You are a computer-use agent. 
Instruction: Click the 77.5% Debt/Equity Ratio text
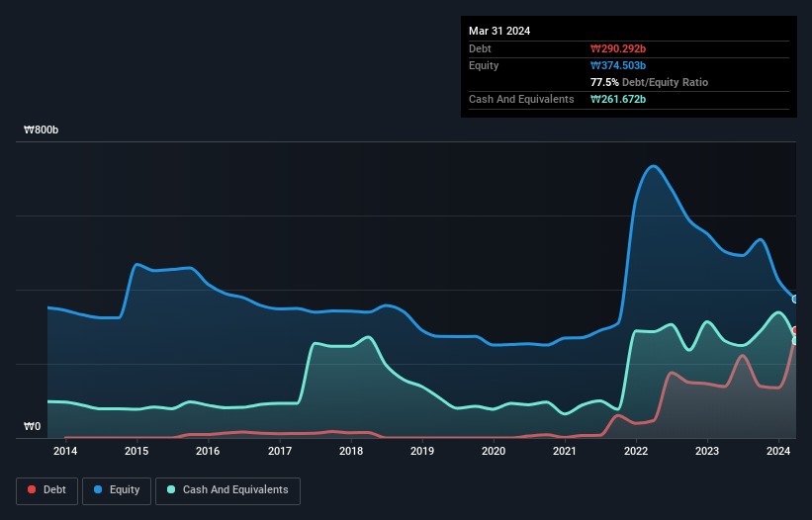649,82
